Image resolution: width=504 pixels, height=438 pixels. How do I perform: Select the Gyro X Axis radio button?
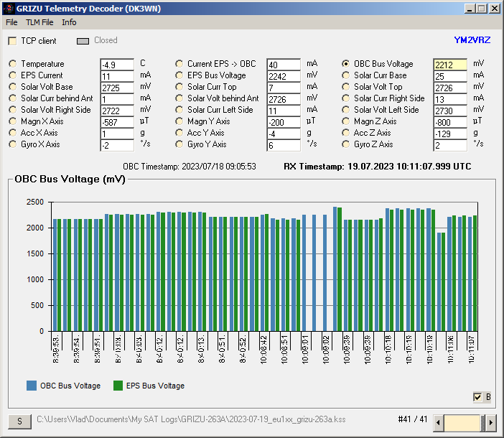tap(12, 144)
